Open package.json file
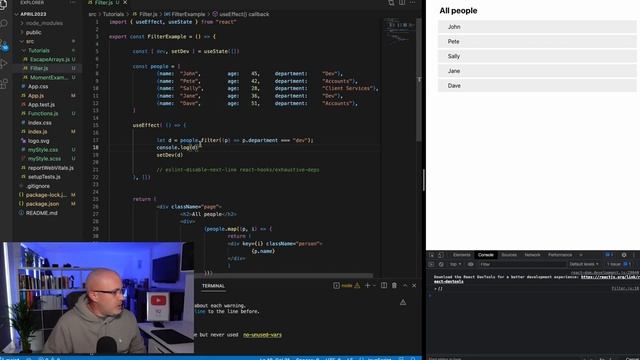The width and height of the screenshot is (640, 360). point(42,204)
